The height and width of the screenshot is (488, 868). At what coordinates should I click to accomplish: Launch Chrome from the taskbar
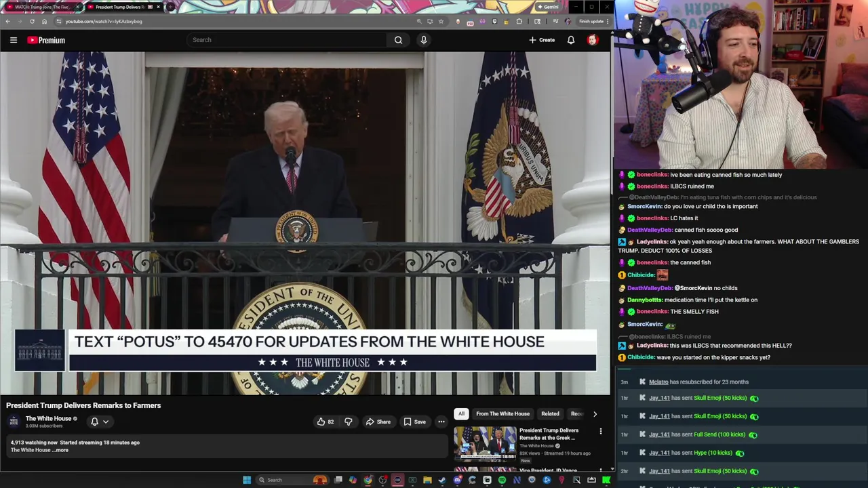coord(368,480)
